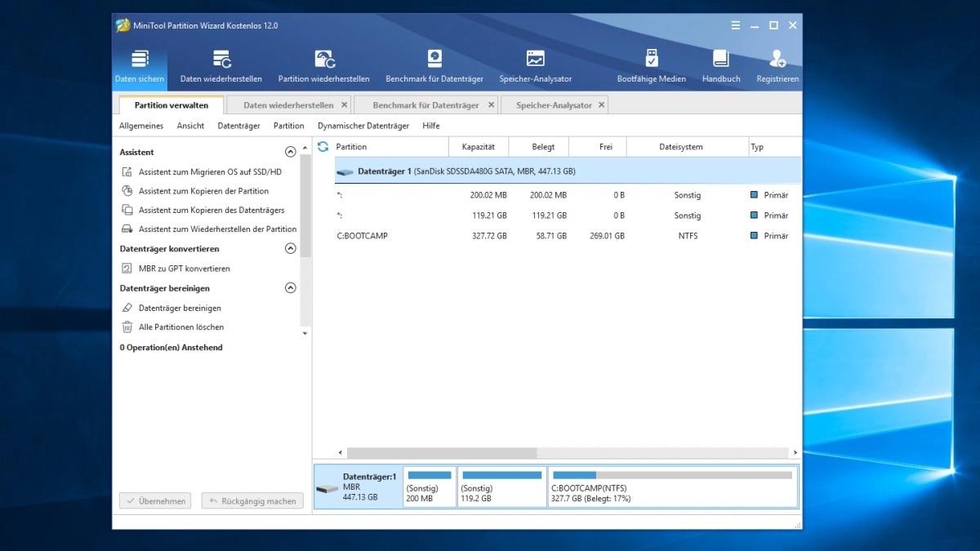Click the left arrow of the horizontal scrollbar
980x551 pixels.
341,452
